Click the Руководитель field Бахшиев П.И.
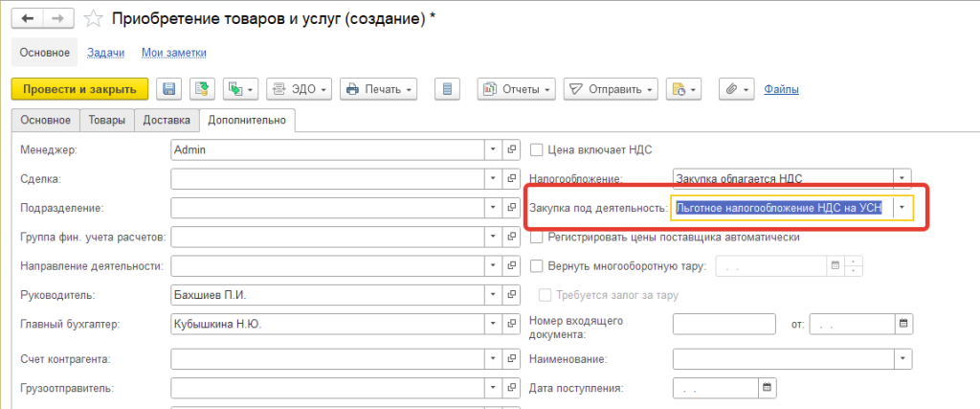The width and height of the screenshot is (980, 409). pyautogui.click(x=327, y=295)
